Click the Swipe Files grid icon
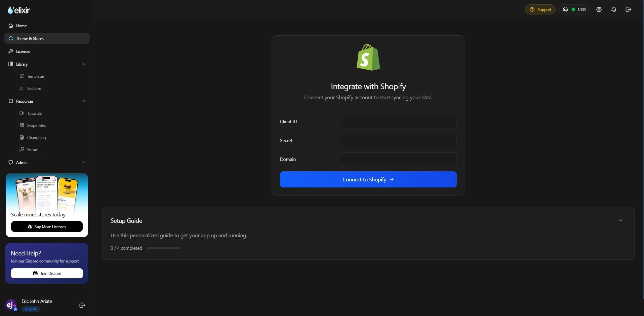 pos(22,125)
